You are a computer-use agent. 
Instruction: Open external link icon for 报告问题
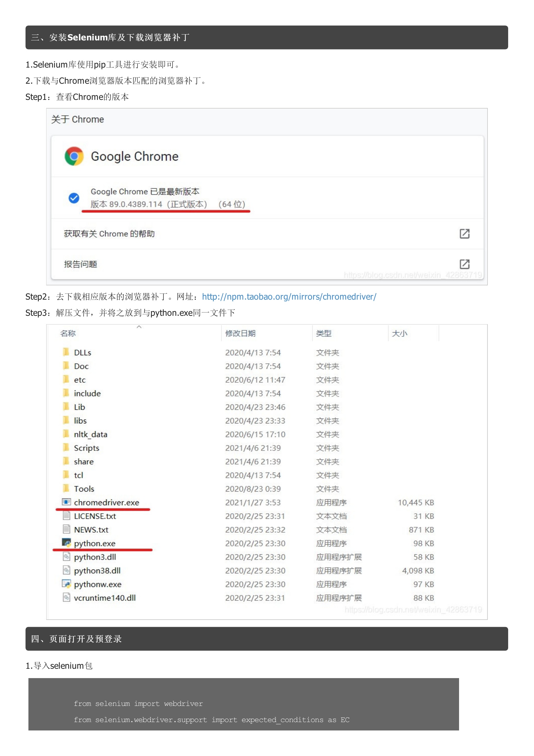tap(464, 264)
